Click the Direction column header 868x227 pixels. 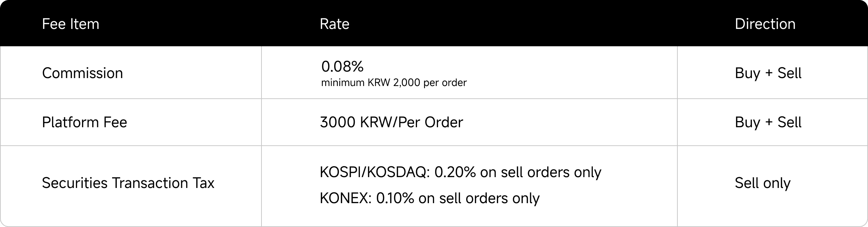pyautogui.click(x=765, y=24)
